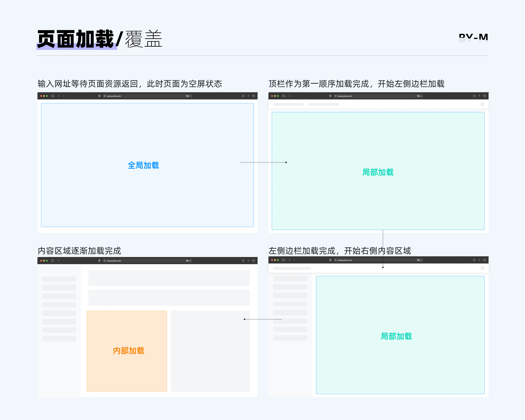Click the 页面加载/覆盖 page title
Screen dimensions: 525x420
click(99, 39)
